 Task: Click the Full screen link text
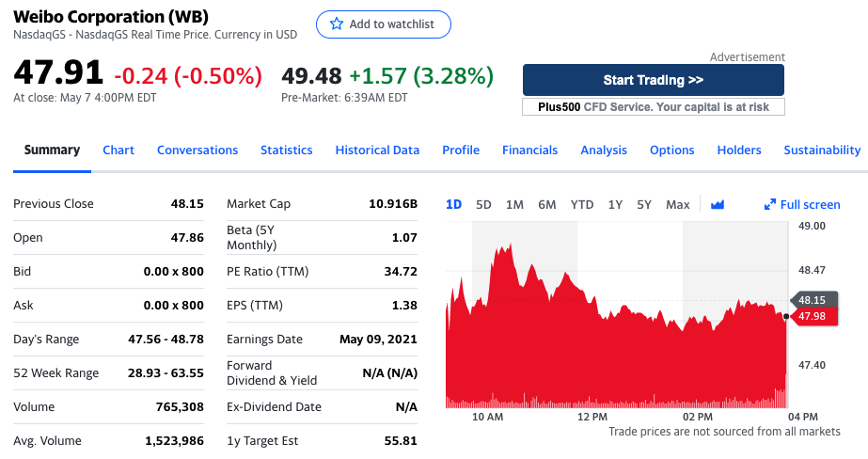coord(810,205)
